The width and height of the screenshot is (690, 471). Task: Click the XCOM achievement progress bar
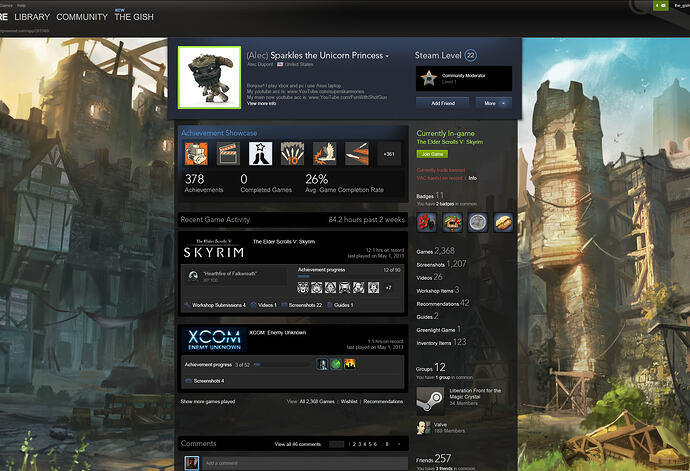(282, 364)
